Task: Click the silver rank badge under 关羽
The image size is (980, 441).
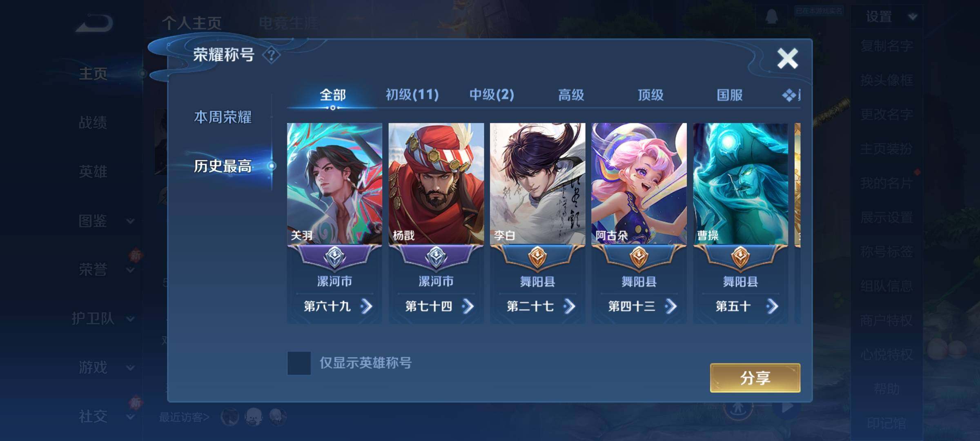Action: [x=335, y=257]
